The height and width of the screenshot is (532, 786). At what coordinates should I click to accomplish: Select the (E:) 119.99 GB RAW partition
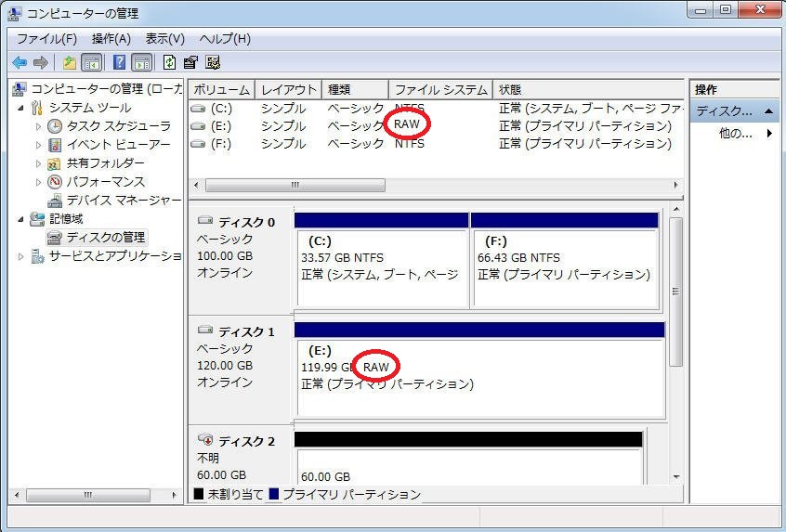(x=480, y=378)
